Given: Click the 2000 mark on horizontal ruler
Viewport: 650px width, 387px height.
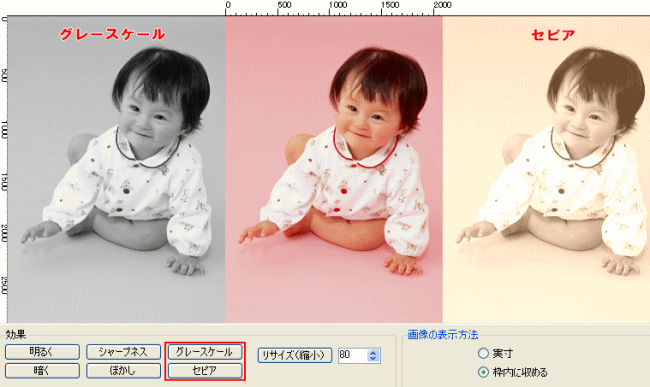Looking at the screenshot, I should pyautogui.click(x=442, y=5).
